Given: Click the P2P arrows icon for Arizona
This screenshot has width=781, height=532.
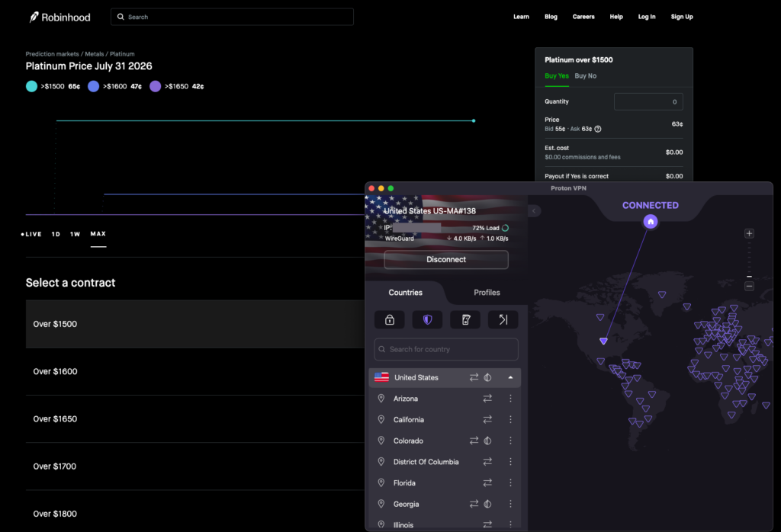Looking at the screenshot, I should pyautogui.click(x=487, y=399).
